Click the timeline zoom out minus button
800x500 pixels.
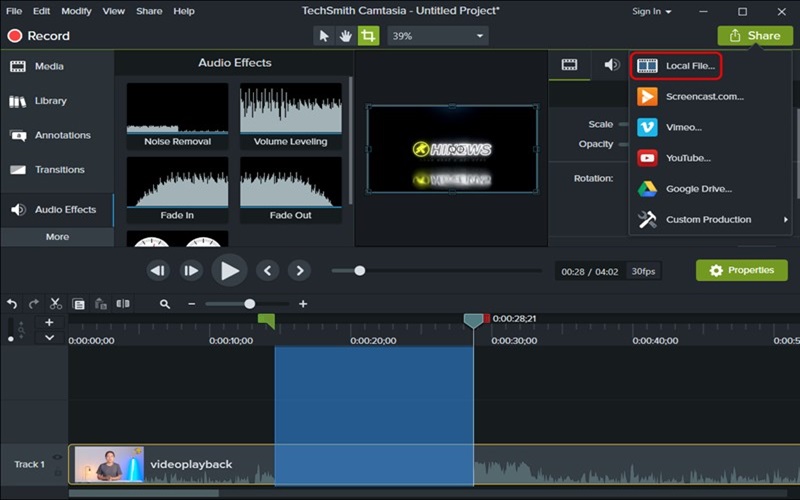click(x=191, y=304)
